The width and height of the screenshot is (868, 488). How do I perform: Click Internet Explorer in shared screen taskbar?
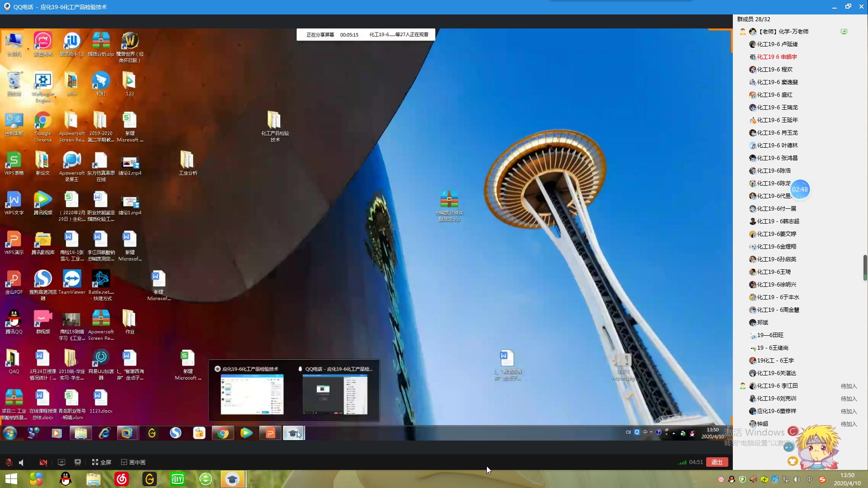(x=104, y=433)
